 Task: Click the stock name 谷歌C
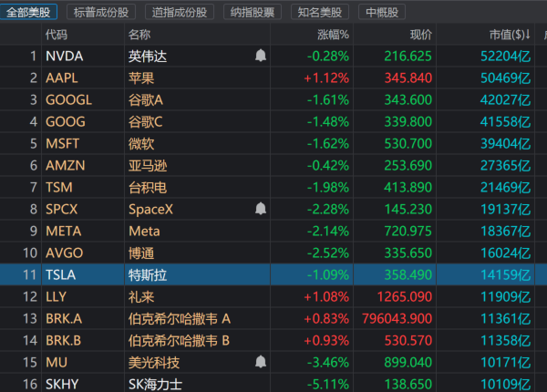click(x=146, y=122)
